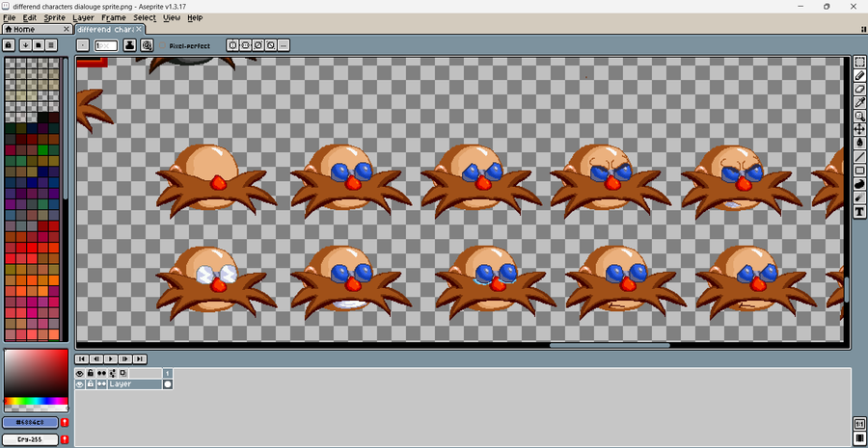The height and width of the screenshot is (448, 868).
Task: Select frame 1 header in timeline
Action: (168, 374)
